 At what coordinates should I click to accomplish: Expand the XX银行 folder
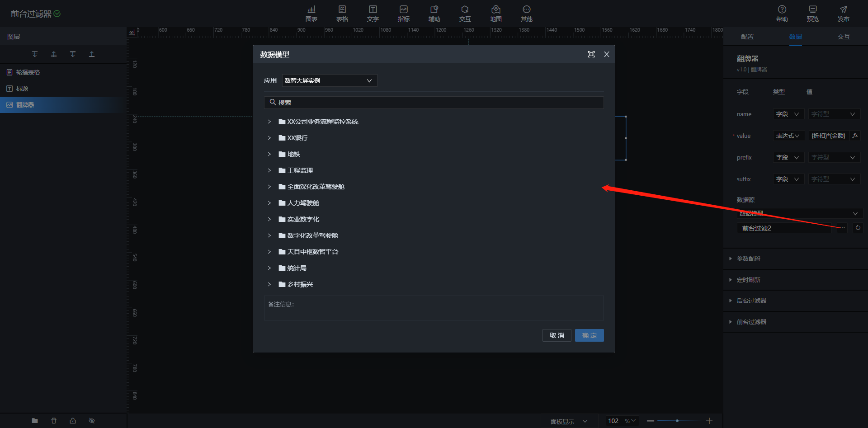(x=269, y=138)
